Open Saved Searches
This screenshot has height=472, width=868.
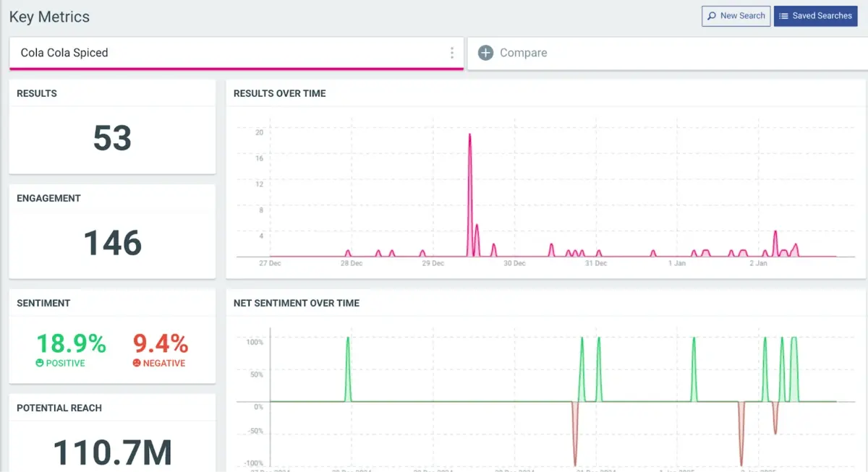[816, 15]
